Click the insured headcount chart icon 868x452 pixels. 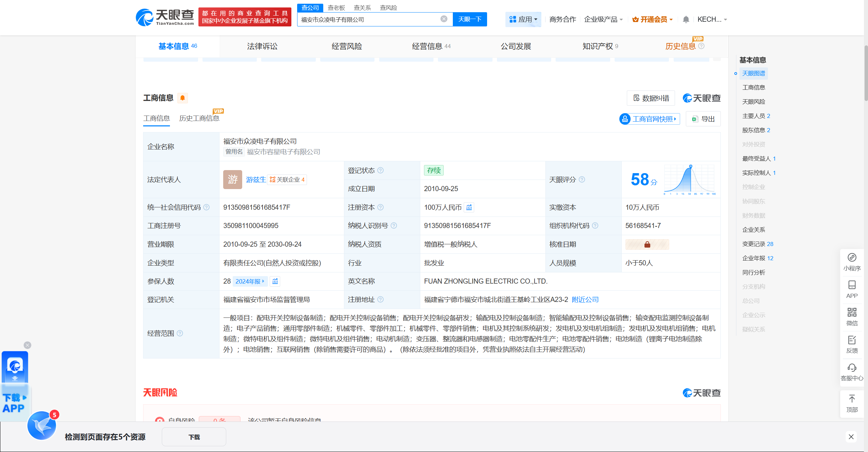275,281
